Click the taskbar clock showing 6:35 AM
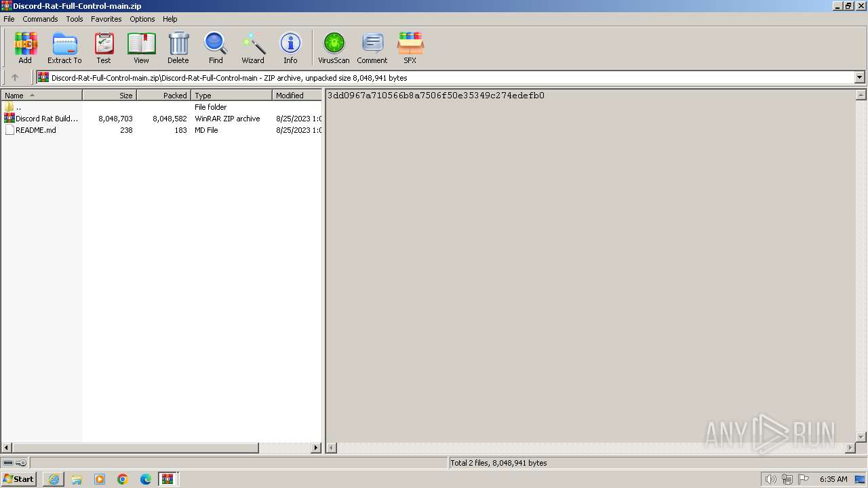Viewport: 868px width, 488px height. (x=833, y=479)
